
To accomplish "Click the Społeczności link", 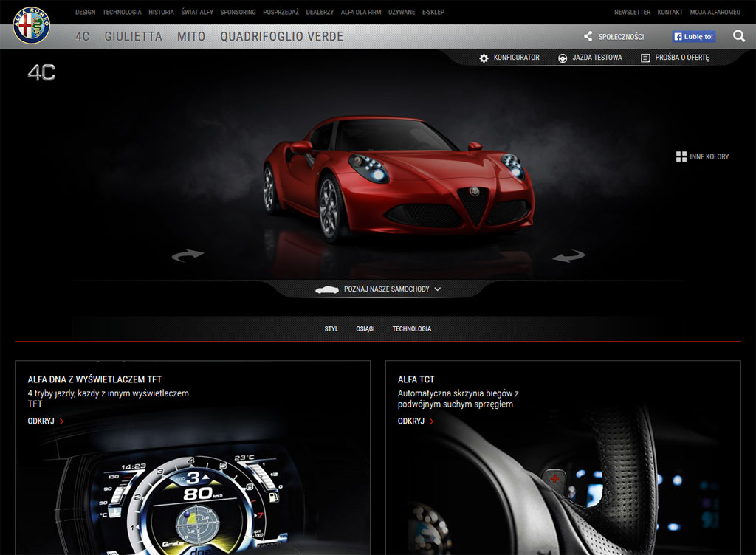I will click(x=621, y=37).
